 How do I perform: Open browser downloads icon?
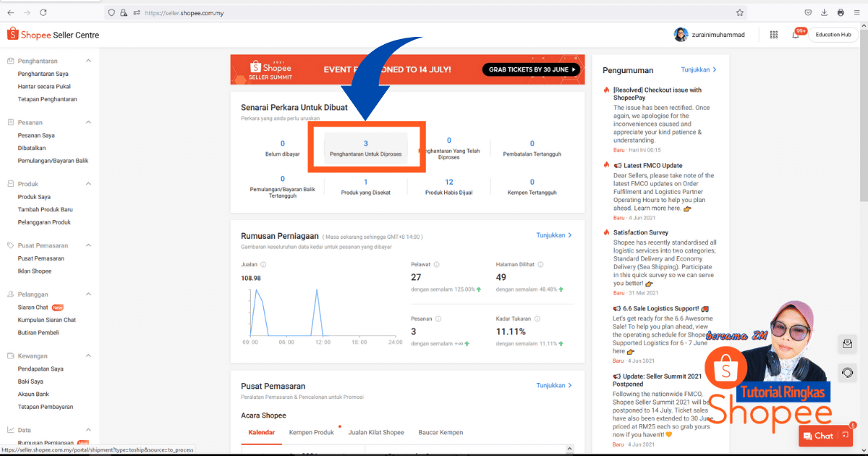tap(824, 12)
